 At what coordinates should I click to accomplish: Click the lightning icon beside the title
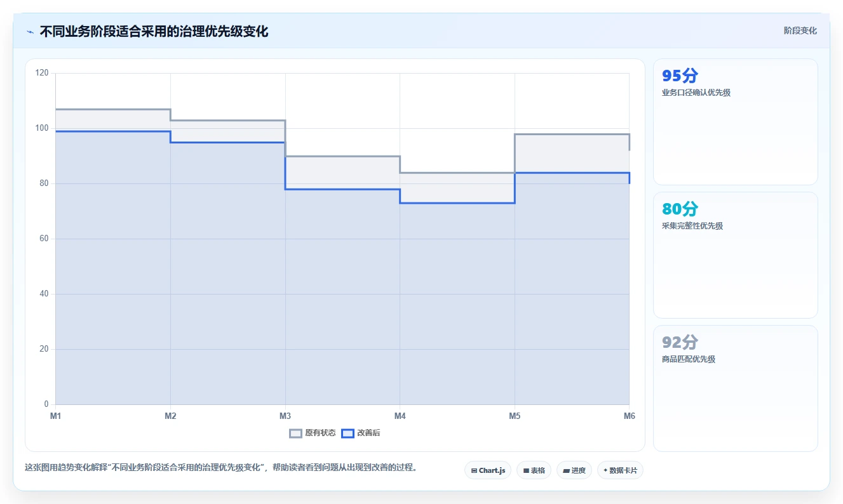(x=30, y=32)
